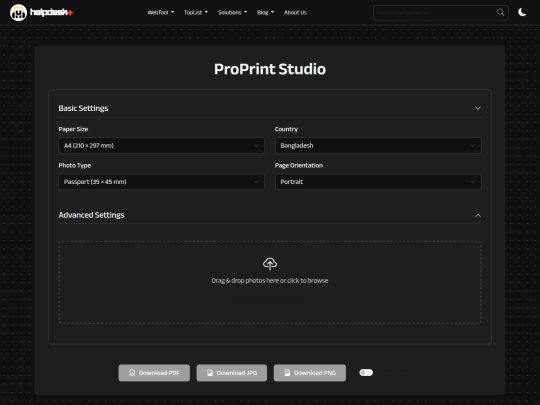The width and height of the screenshot is (540, 405).
Task: Open the Blog menu
Action: pyautogui.click(x=265, y=12)
